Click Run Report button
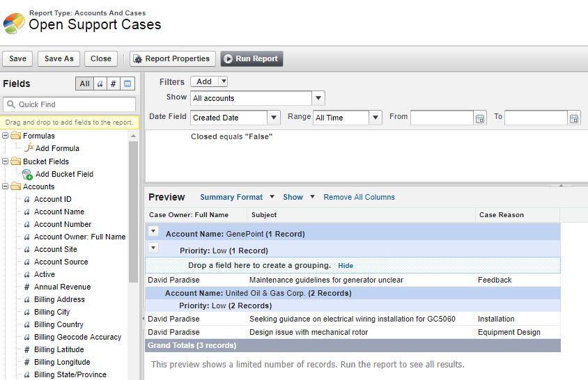 click(252, 59)
